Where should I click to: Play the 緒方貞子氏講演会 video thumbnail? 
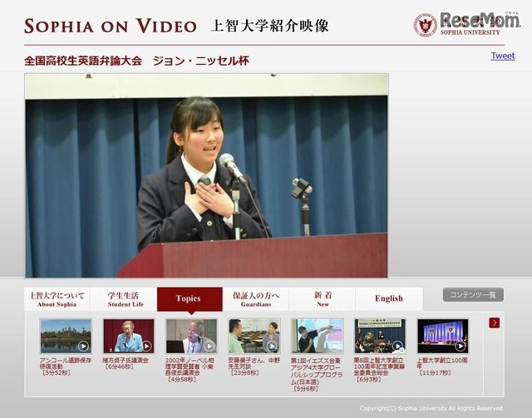129,336
